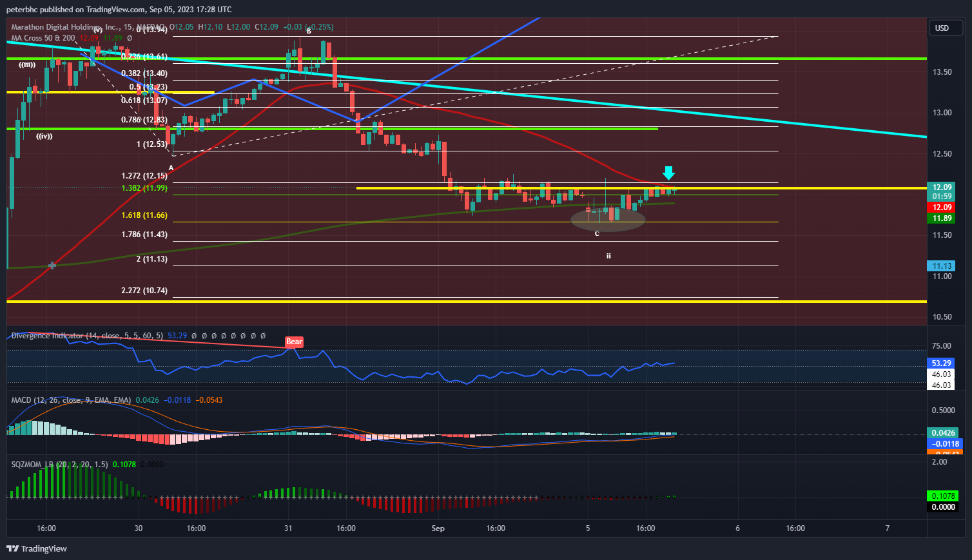Click the 0.5000 MACD scale value
This screenshot has height=560, width=972.
coord(944,410)
